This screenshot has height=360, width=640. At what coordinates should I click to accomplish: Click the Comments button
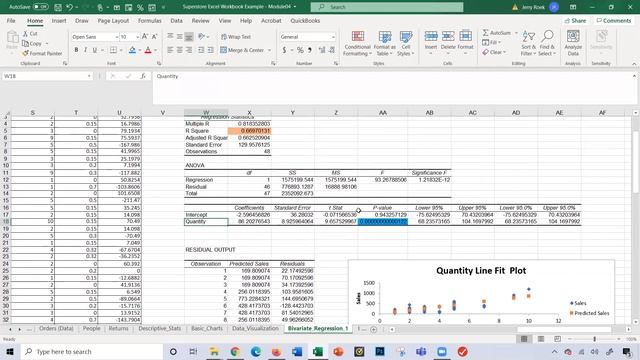(613, 20)
